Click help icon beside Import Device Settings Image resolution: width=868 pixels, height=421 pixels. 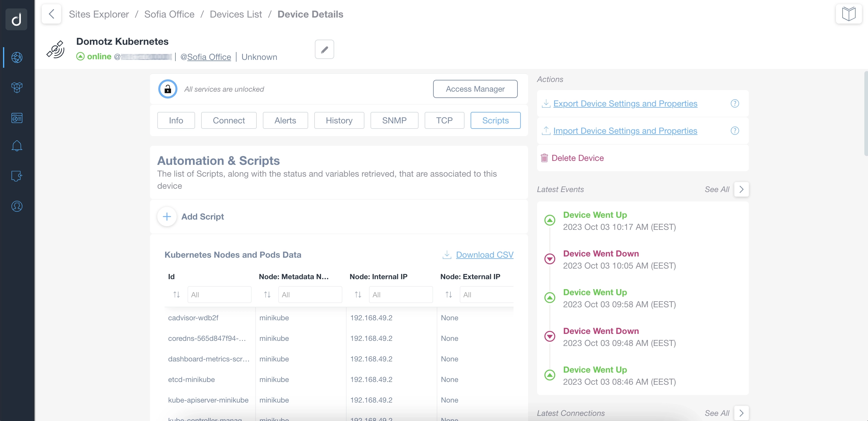[x=735, y=131]
